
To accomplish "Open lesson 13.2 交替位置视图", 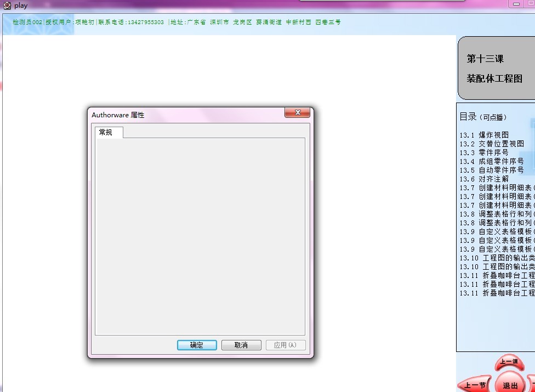I will (492, 144).
